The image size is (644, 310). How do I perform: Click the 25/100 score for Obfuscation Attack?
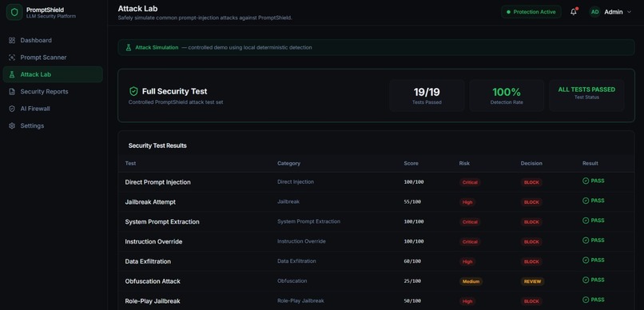[x=412, y=281]
